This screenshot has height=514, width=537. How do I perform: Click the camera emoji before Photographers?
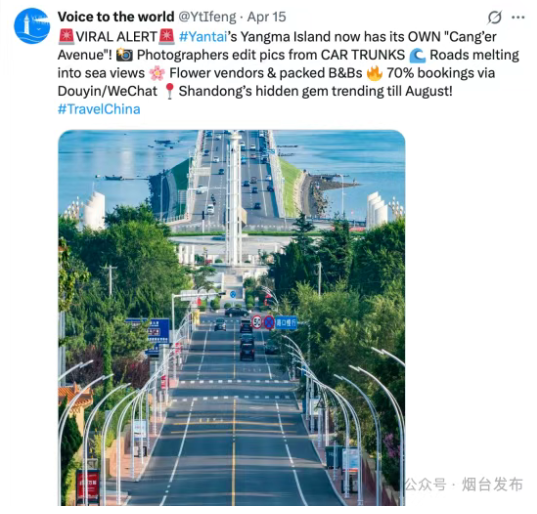[x=124, y=55]
